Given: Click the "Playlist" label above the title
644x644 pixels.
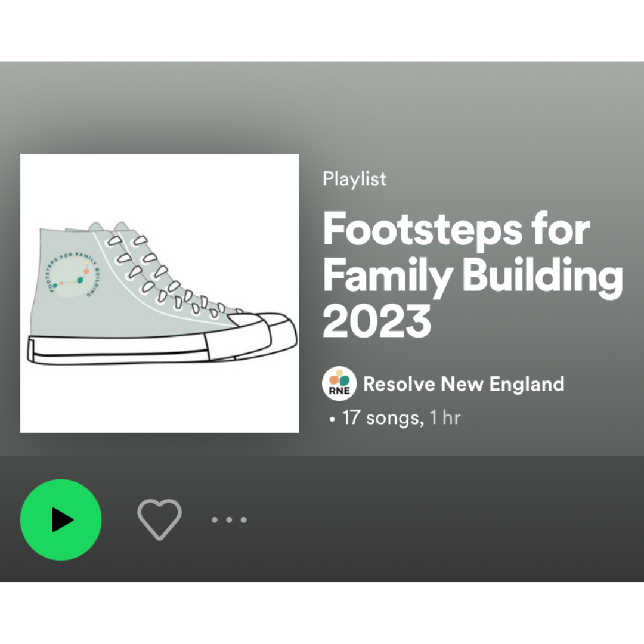Looking at the screenshot, I should [x=354, y=179].
